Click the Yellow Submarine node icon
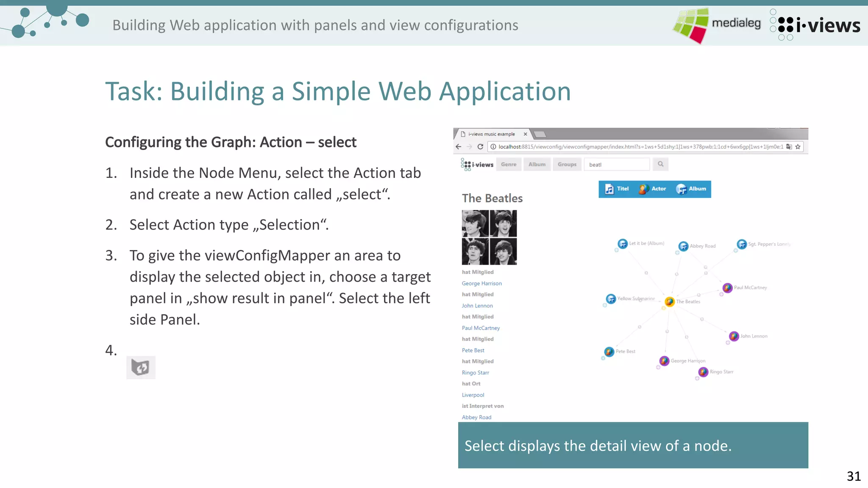The image size is (868, 488). pos(611,299)
